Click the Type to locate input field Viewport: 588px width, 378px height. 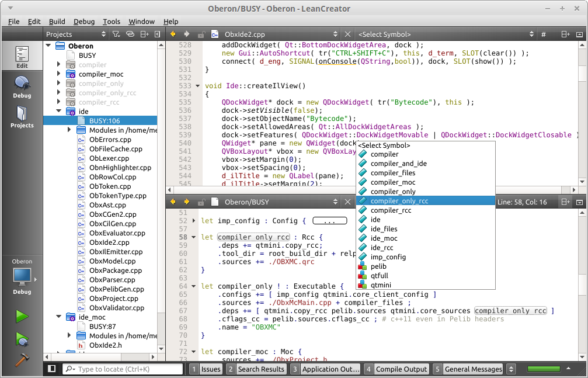click(123, 369)
